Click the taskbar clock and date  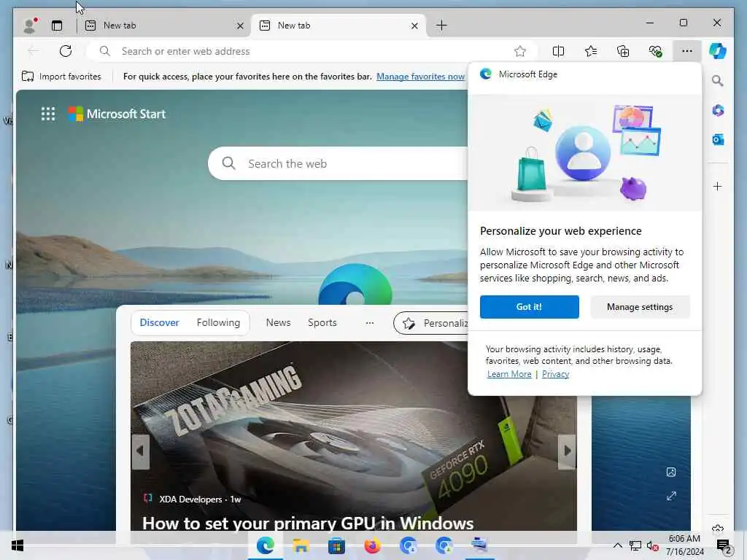coord(684,545)
